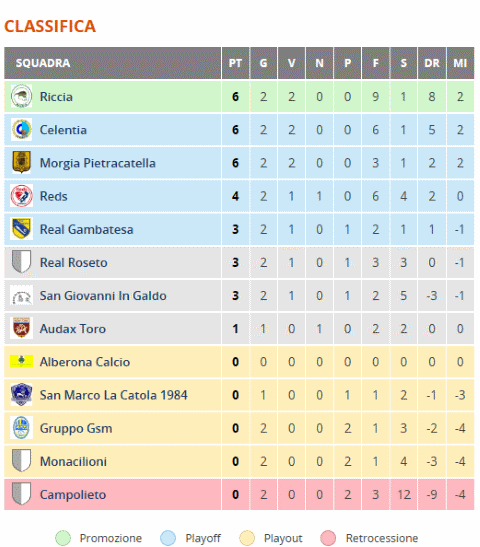The image size is (480, 547).
Task: Click the San Marco La Catola badge
Action: click(21, 394)
